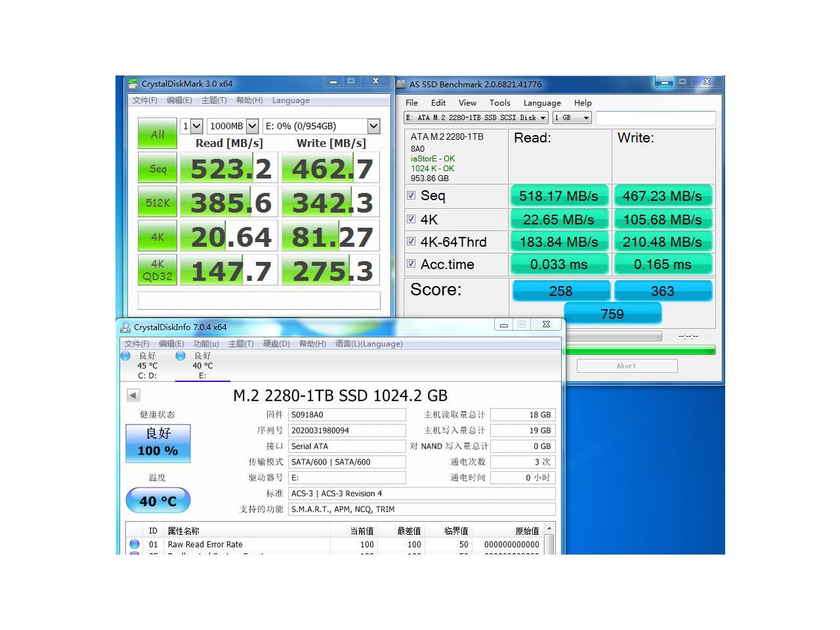
Task: Toggle the Seq checkbox in AS SSD
Action: coord(411,196)
